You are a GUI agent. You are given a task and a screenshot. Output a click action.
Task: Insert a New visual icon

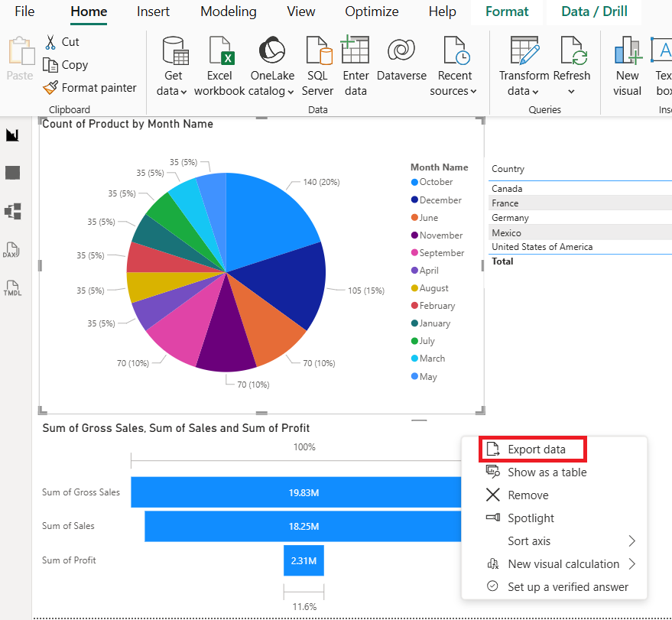coord(628,50)
